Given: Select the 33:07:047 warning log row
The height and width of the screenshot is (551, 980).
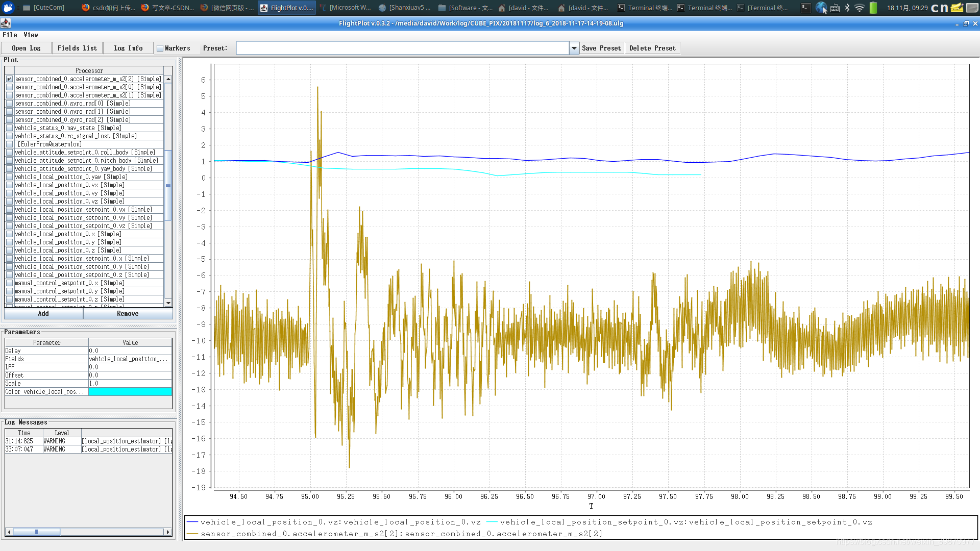Looking at the screenshot, I should pyautogui.click(x=88, y=449).
